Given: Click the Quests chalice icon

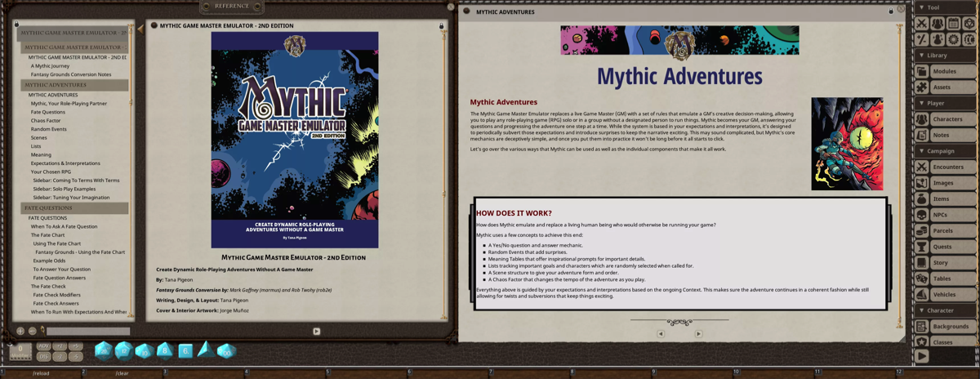Looking at the screenshot, I should click(921, 247).
